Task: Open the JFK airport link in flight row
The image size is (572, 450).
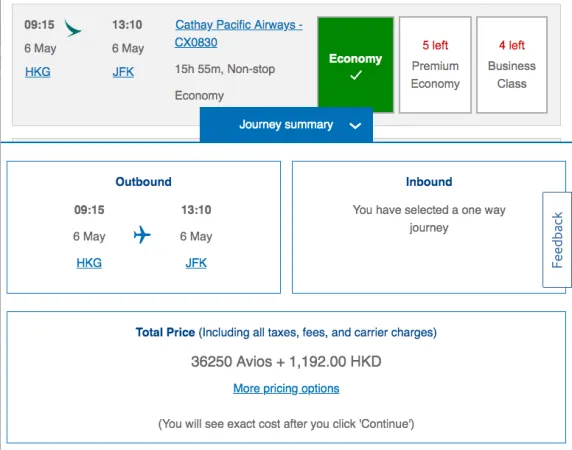Action: pos(123,72)
